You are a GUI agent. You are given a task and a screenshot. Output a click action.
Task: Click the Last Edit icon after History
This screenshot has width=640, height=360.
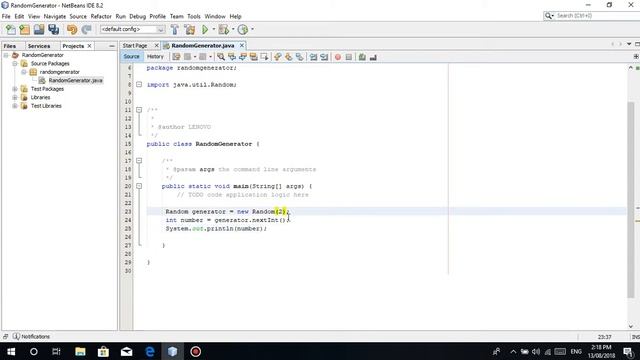click(x=176, y=57)
